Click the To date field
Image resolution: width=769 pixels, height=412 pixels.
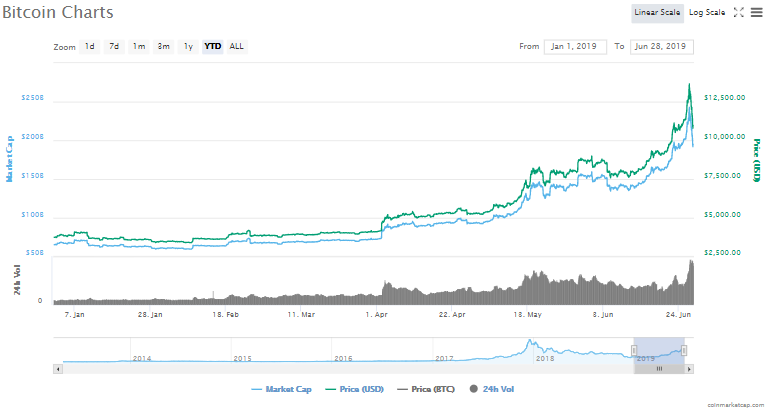tap(661, 46)
